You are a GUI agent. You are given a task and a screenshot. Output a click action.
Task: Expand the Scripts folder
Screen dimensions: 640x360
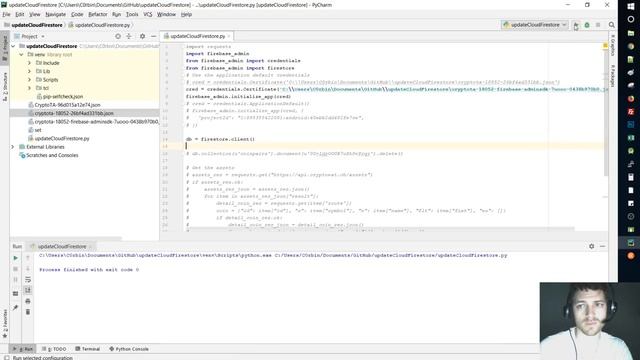pyautogui.click(x=29, y=80)
